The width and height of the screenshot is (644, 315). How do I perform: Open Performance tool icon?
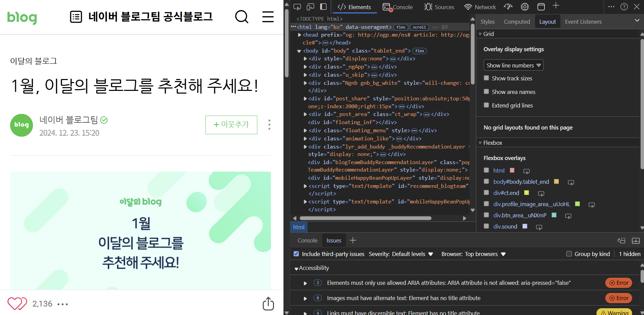508,7
